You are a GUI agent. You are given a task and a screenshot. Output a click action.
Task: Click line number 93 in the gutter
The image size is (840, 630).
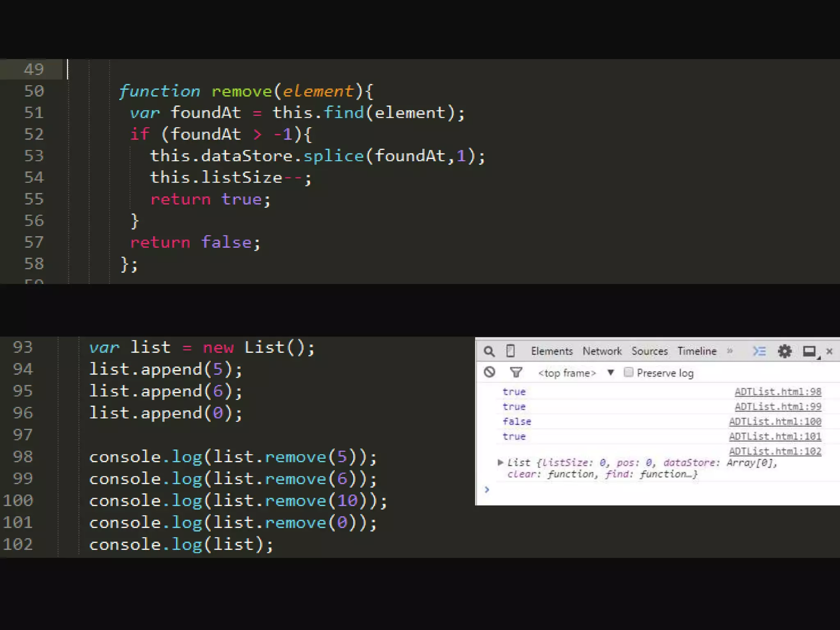23,347
